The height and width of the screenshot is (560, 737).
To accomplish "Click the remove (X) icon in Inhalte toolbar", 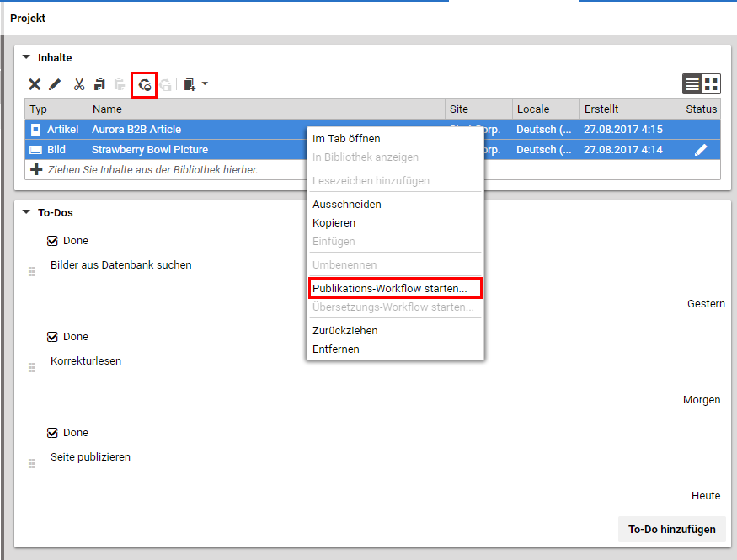I will point(35,84).
